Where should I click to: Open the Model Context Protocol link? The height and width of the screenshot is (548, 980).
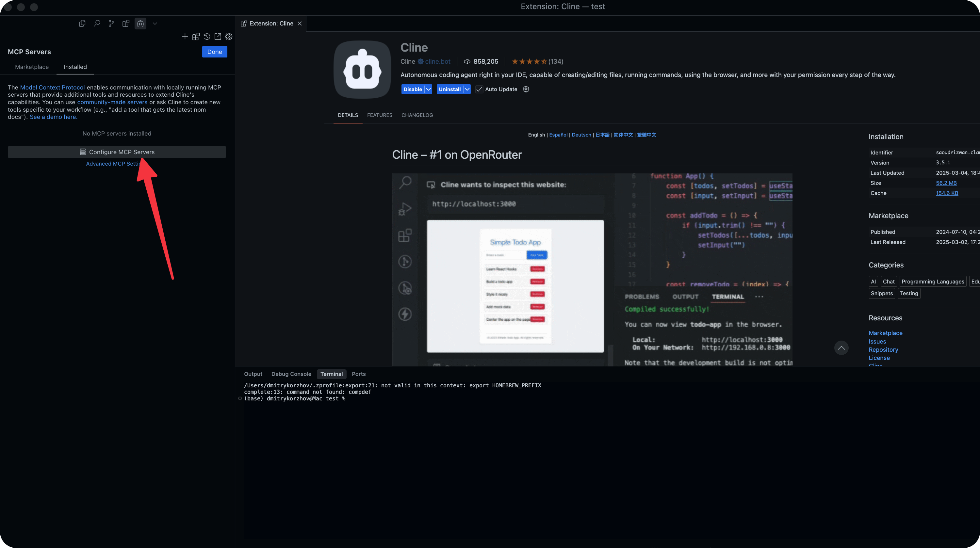52,88
